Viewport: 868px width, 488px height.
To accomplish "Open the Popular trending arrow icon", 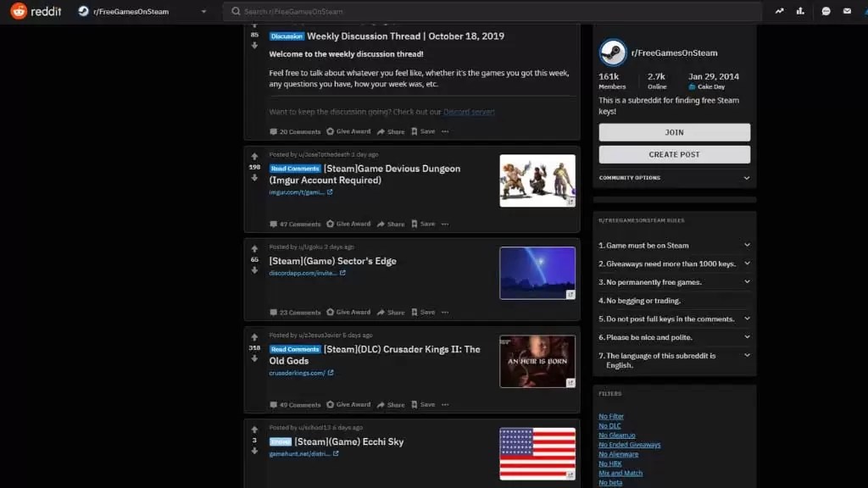I will tap(780, 11).
